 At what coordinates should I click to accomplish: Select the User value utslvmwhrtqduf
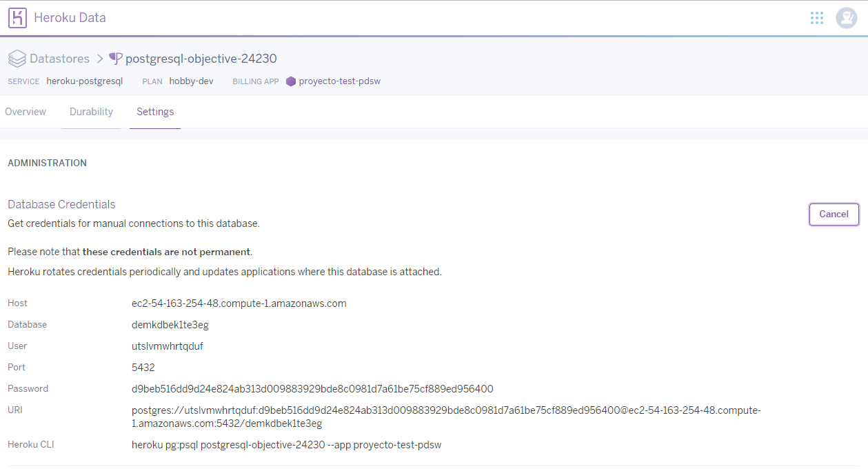(x=168, y=346)
